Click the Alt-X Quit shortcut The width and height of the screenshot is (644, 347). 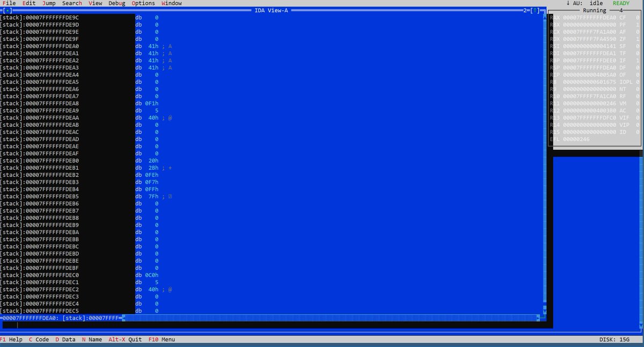(x=125, y=339)
